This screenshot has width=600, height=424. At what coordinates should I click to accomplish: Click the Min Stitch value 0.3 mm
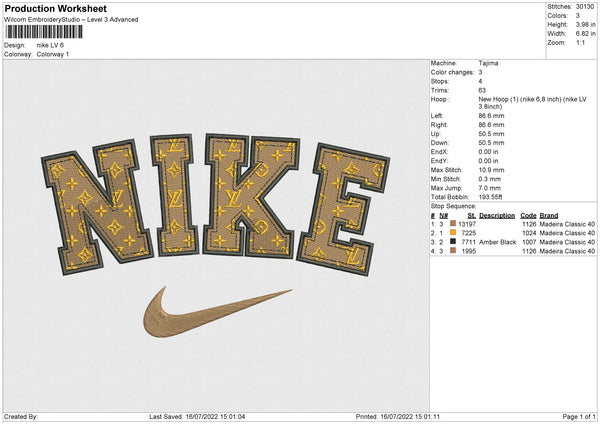point(490,179)
